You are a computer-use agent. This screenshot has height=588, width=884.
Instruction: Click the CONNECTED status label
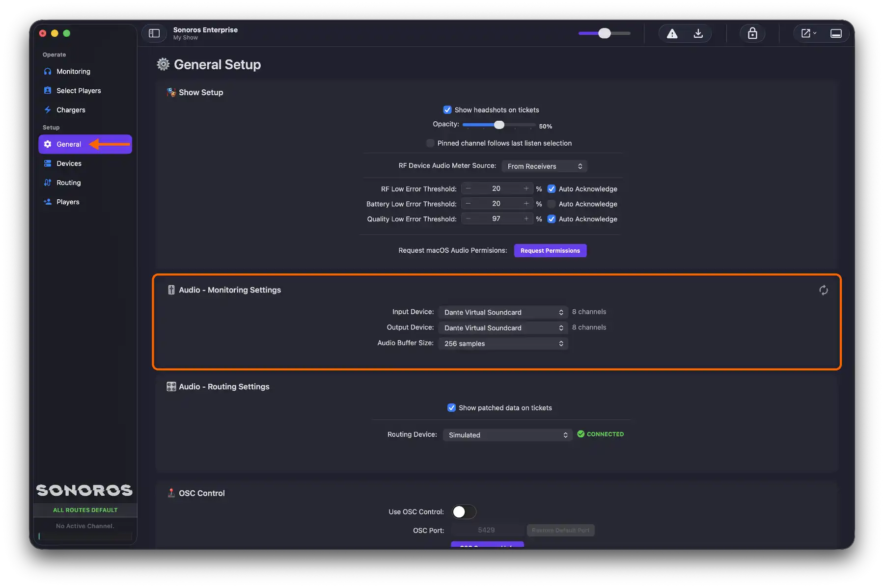(x=605, y=434)
